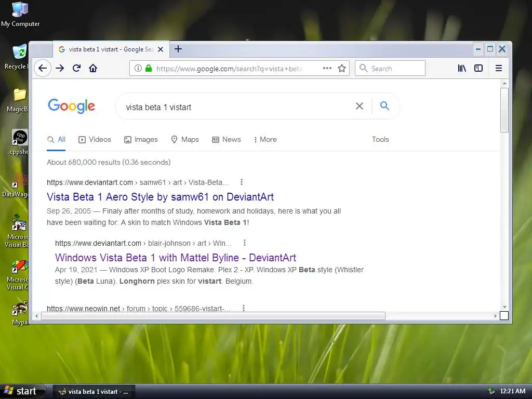The height and width of the screenshot is (399, 532).
Task: Open the Firefox hamburger menu
Action: tap(498, 68)
